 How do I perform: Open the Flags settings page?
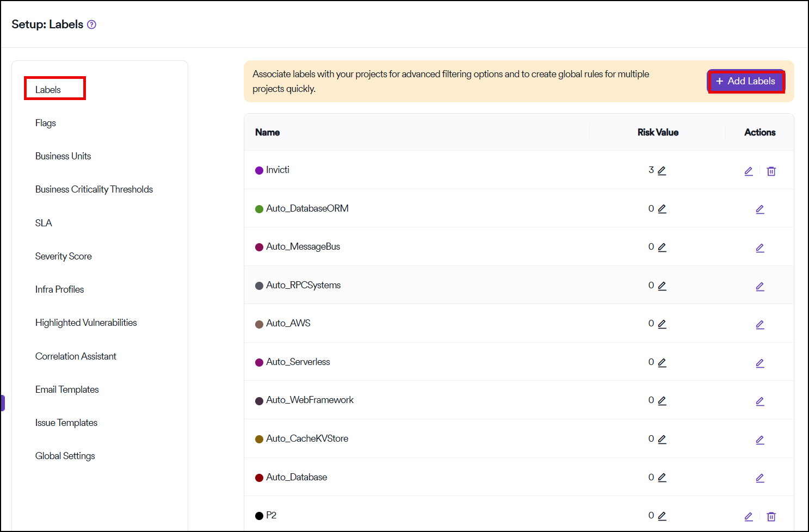coord(46,123)
